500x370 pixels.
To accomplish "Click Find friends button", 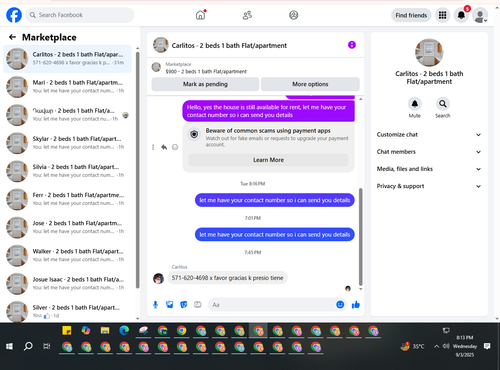I will [x=411, y=15].
